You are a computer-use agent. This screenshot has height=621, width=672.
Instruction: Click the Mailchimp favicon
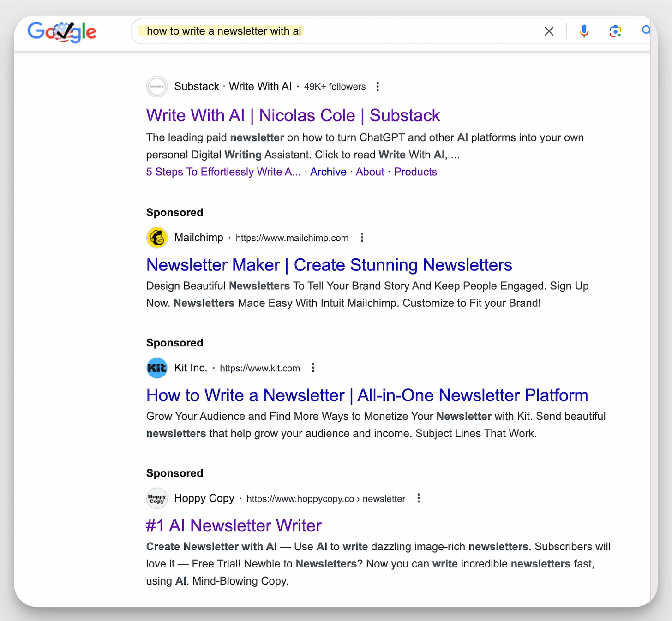(x=157, y=238)
